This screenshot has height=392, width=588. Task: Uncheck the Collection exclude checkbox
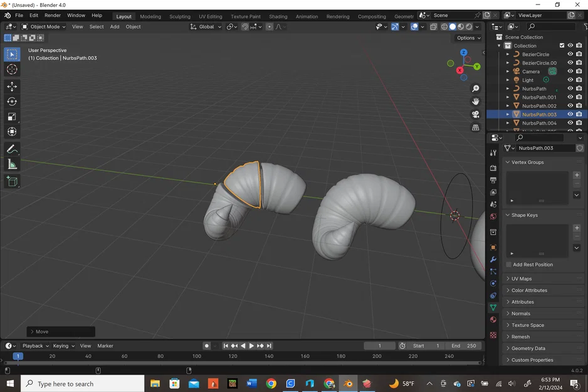(x=562, y=45)
